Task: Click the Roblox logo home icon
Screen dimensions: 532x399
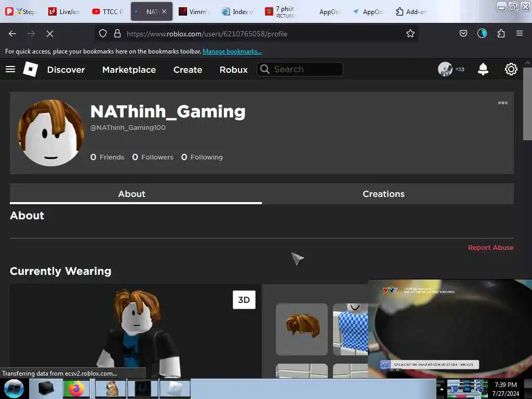Action: tap(31, 69)
